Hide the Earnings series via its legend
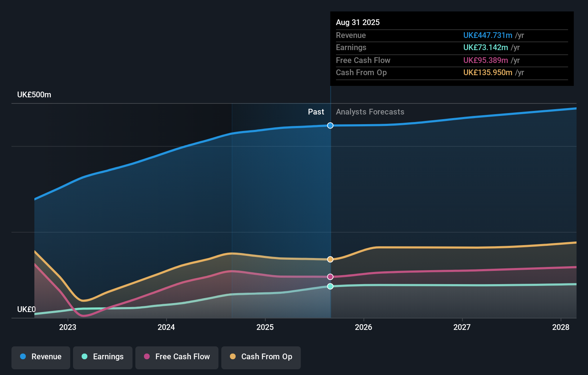The width and height of the screenshot is (588, 375). coord(102,357)
